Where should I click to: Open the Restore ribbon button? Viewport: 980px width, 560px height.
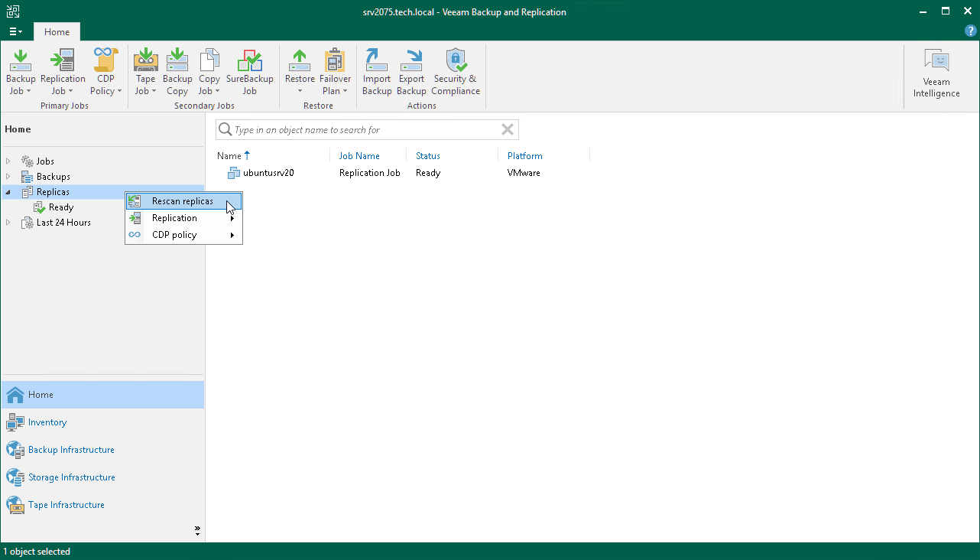(300, 72)
